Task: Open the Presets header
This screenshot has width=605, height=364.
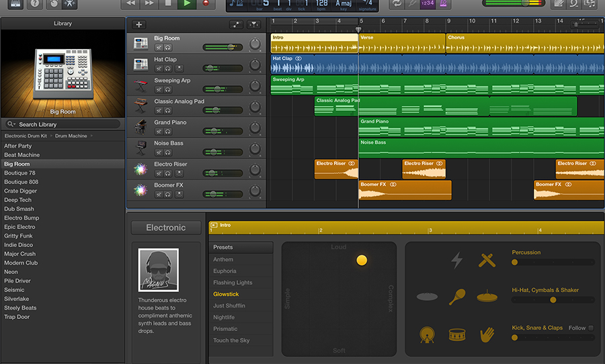Action: pos(241,247)
